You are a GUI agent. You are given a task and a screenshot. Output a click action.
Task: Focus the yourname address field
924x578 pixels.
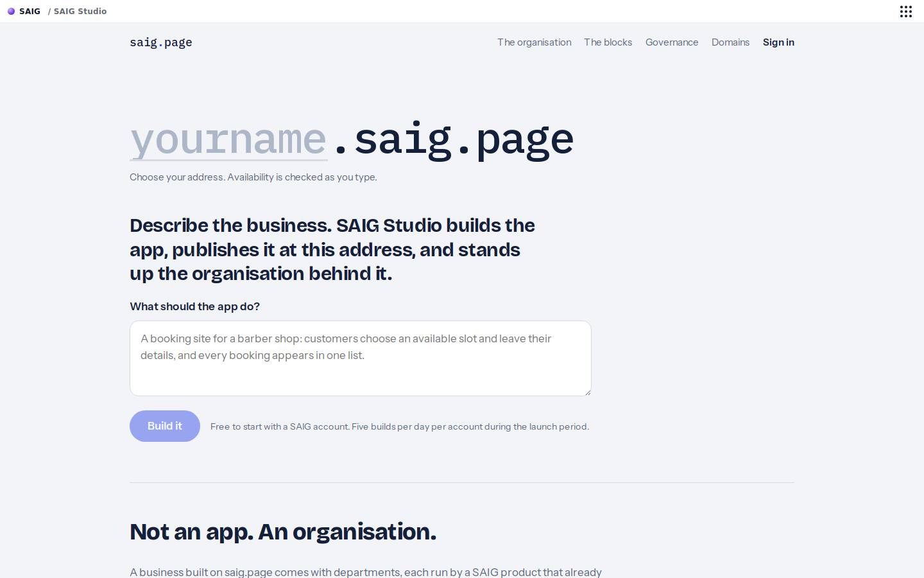(228, 139)
